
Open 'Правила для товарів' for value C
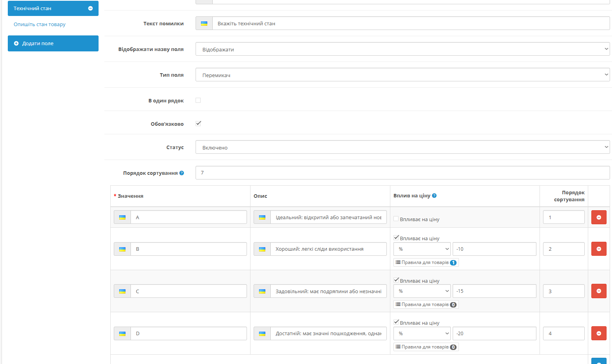pos(426,304)
